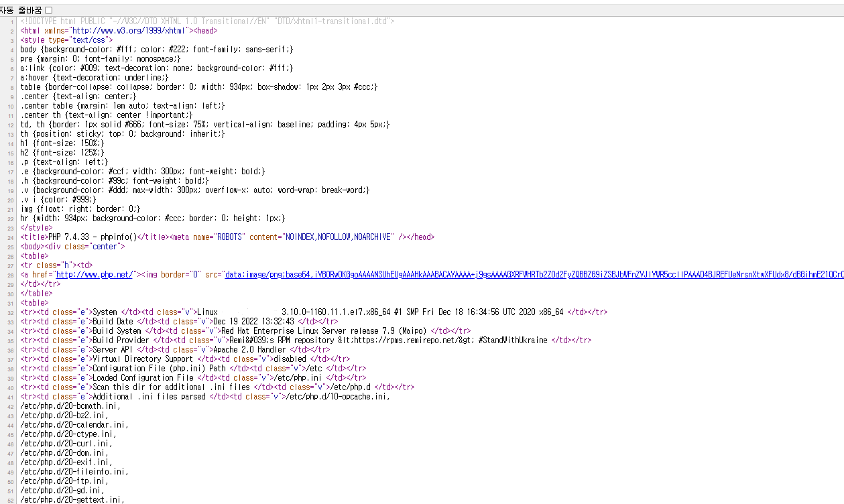The image size is (844, 504).
Task: Click the "http://www.w3.org/1999/xhtml" namespace value
Action: [x=130, y=31]
